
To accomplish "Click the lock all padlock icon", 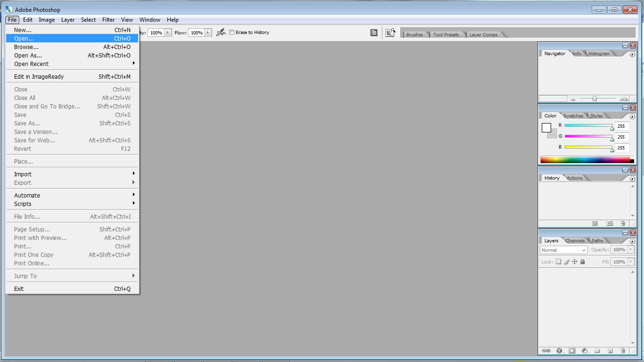I will 583,262.
